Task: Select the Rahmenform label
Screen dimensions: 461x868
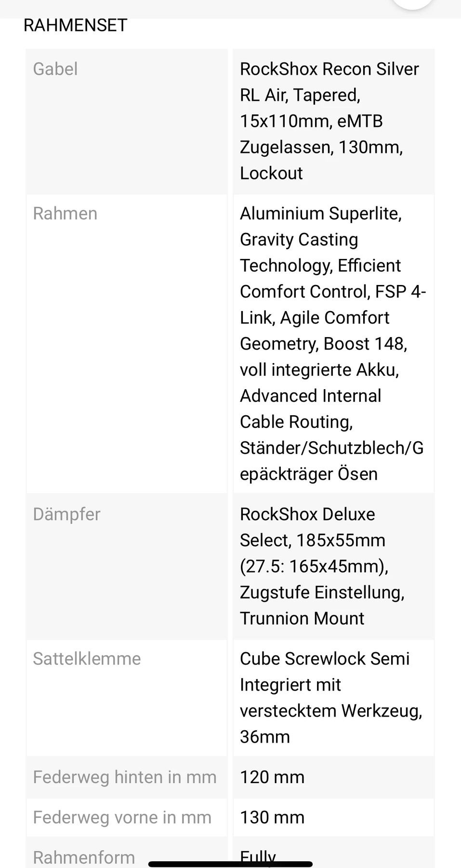Action: (x=84, y=856)
